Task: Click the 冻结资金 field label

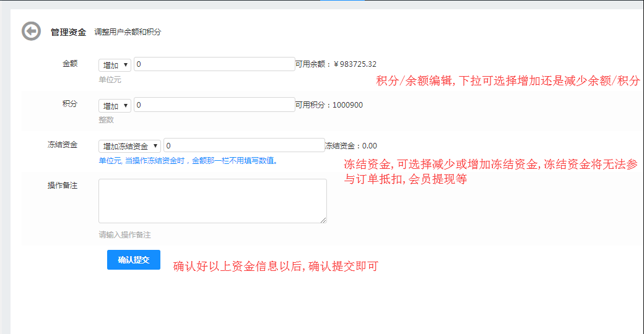Action: pos(63,145)
